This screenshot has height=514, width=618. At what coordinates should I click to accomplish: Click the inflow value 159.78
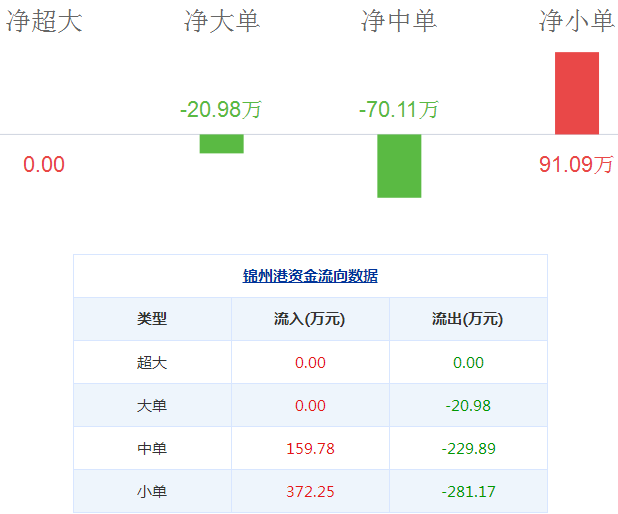pyautogui.click(x=311, y=449)
